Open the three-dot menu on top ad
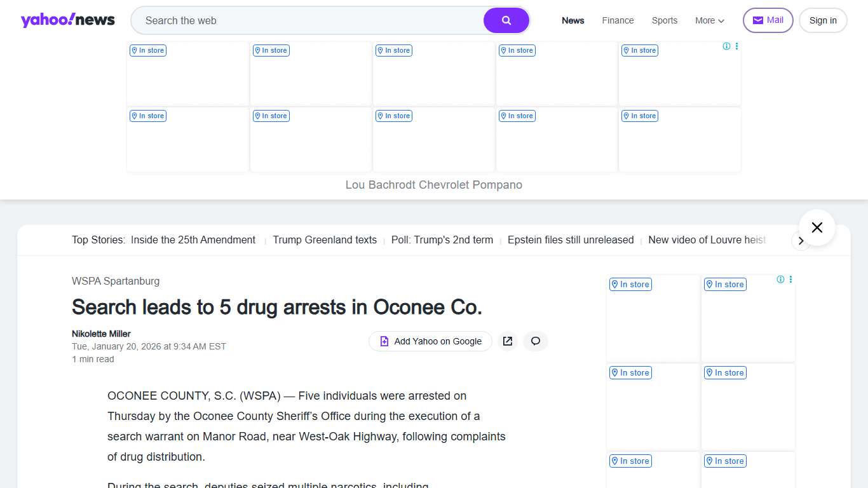 click(736, 46)
